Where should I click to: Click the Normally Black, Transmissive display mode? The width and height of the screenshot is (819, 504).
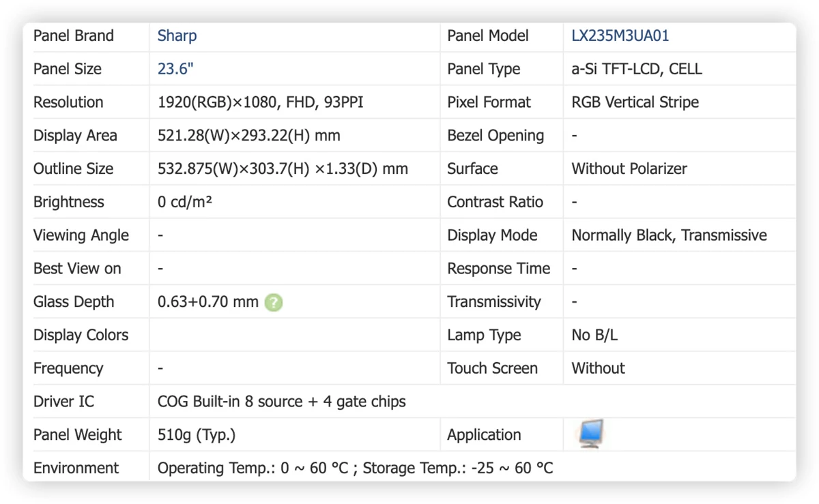tap(669, 235)
